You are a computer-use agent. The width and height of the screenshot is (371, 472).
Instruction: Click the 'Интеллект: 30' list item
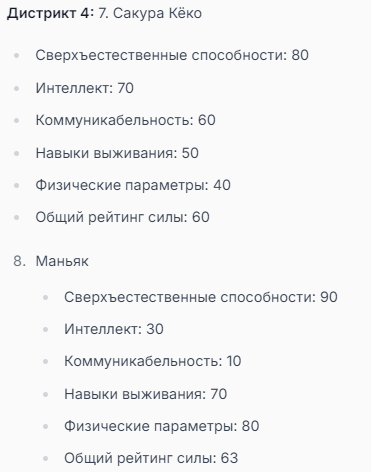114,329
